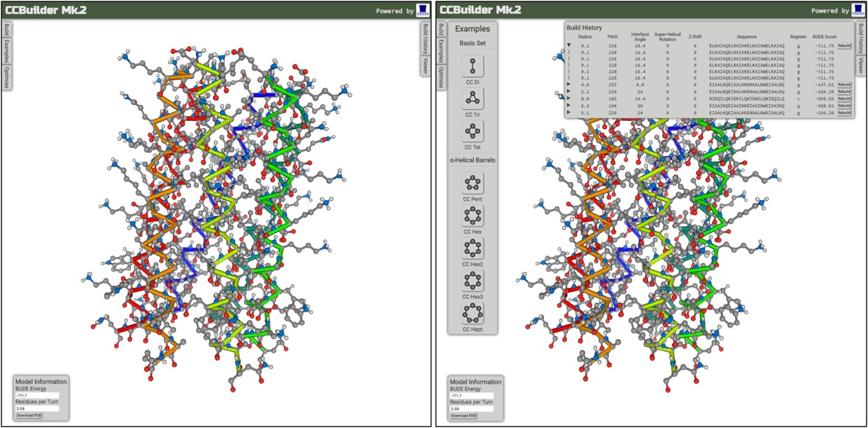Load the CC Tet example structure
The height and width of the screenshot is (428, 868).
tap(473, 131)
